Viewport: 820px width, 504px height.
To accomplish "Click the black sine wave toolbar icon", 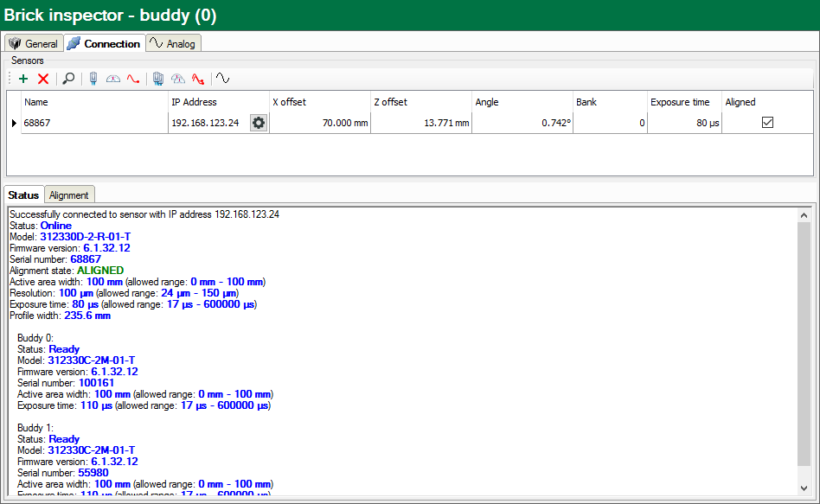I will [x=223, y=79].
